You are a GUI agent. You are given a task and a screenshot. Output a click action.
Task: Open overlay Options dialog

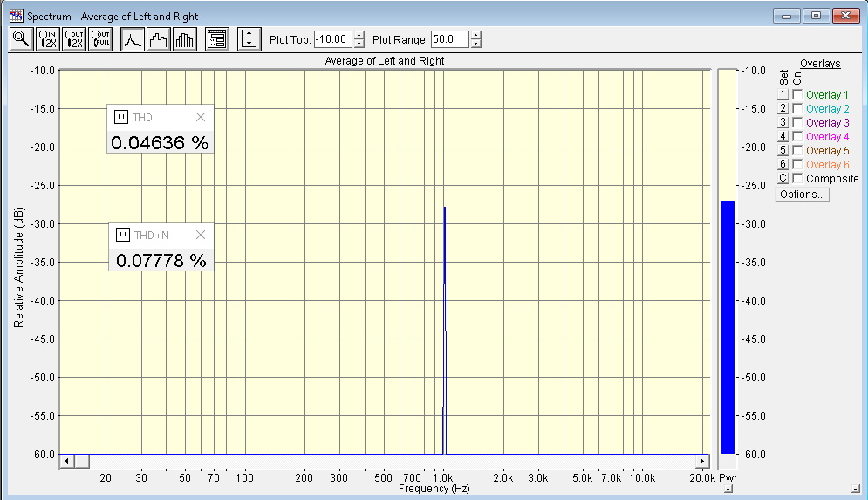coord(802,195)
